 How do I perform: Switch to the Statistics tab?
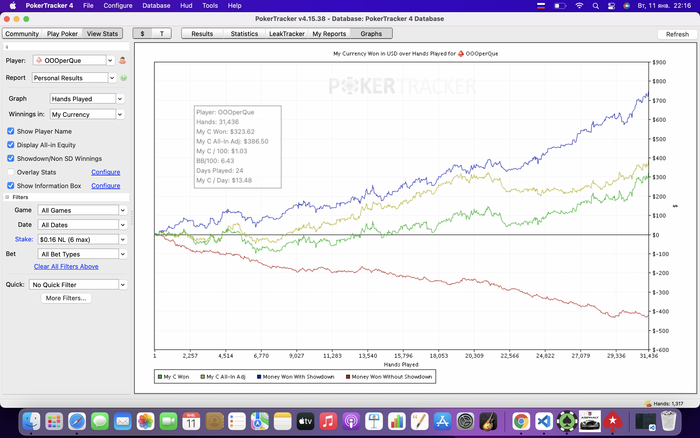pyautogui.click(x=244, y=33)
